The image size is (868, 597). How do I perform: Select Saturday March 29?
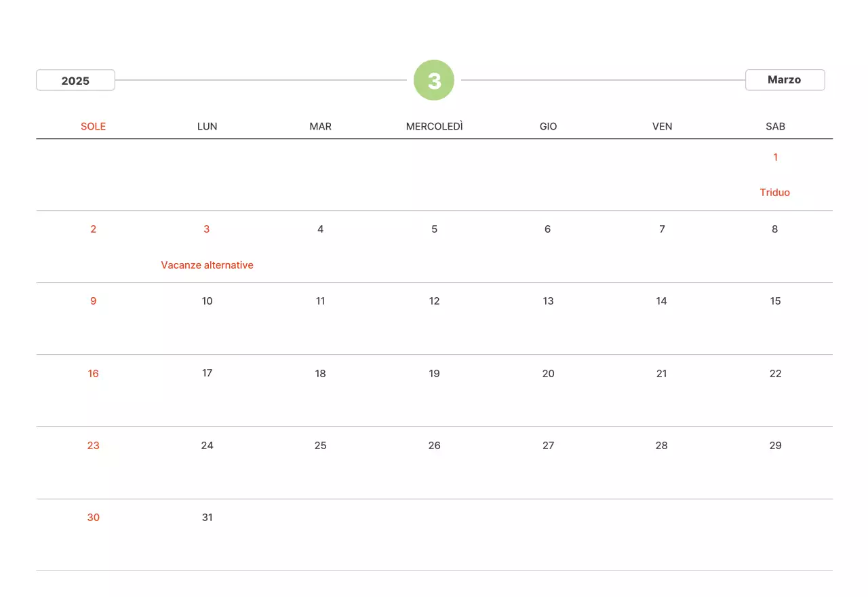click(x=775, y=446)
